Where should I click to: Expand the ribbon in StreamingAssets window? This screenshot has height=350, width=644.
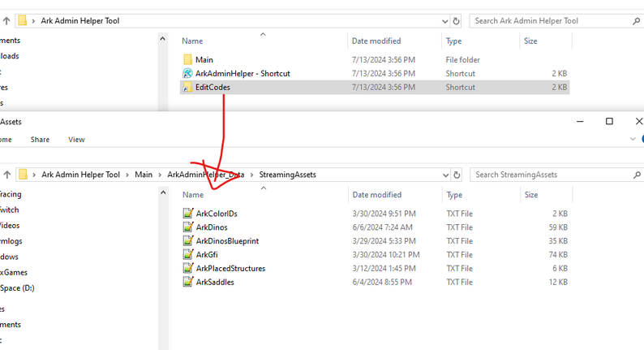coord(633,139)
